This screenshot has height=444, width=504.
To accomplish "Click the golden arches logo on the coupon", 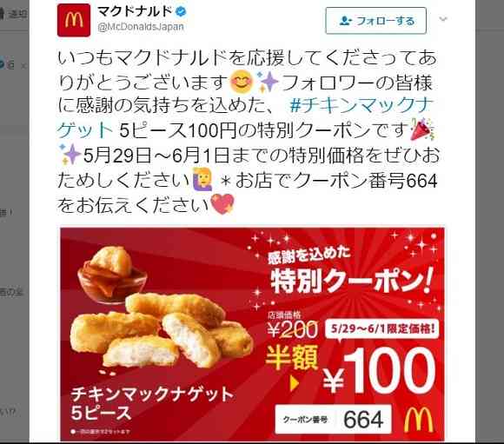I will (419, 420).
